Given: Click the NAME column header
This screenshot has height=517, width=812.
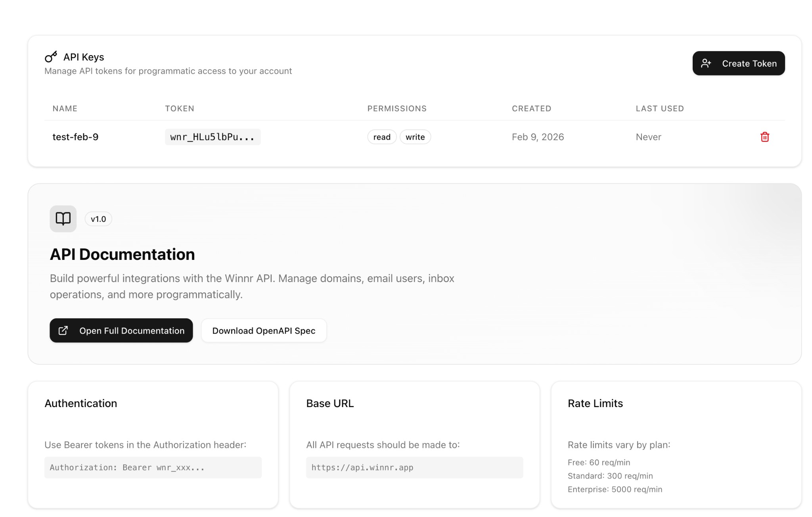Looking at the screenshot, I should [65, 108].
